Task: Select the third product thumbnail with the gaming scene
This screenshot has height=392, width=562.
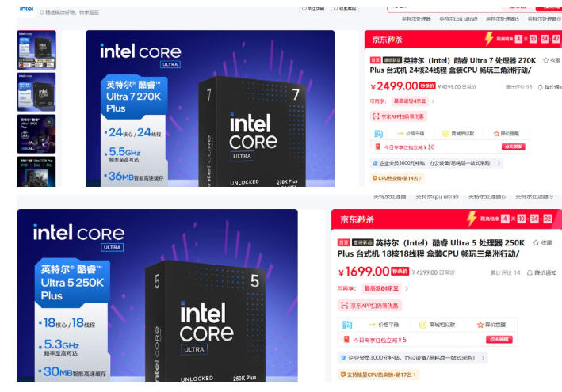Action: pyautogui.click(x=36, y=134)
